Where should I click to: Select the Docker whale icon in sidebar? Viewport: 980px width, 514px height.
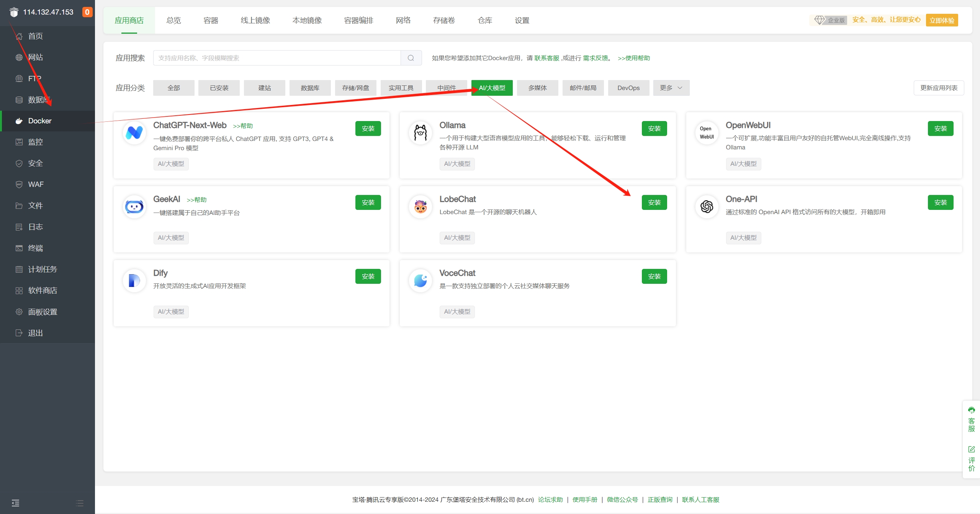click(x=19, y=121)
